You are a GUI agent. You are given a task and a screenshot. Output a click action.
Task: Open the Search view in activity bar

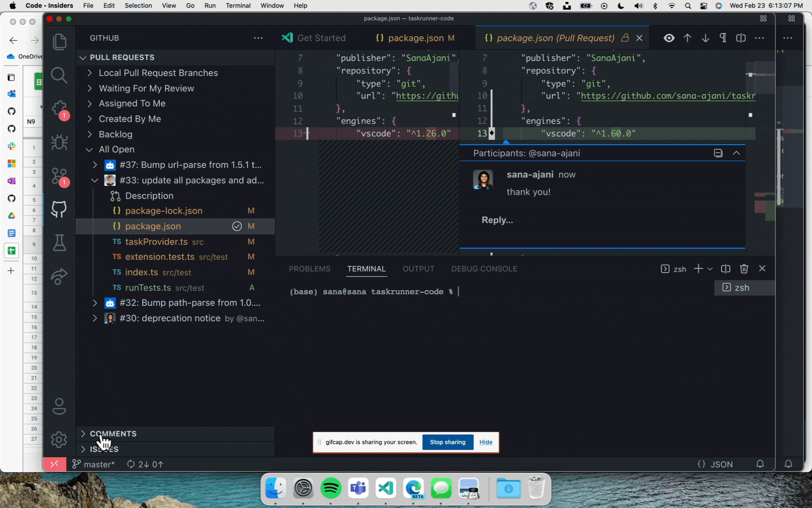pyautogui.click(x=59, y=75)
